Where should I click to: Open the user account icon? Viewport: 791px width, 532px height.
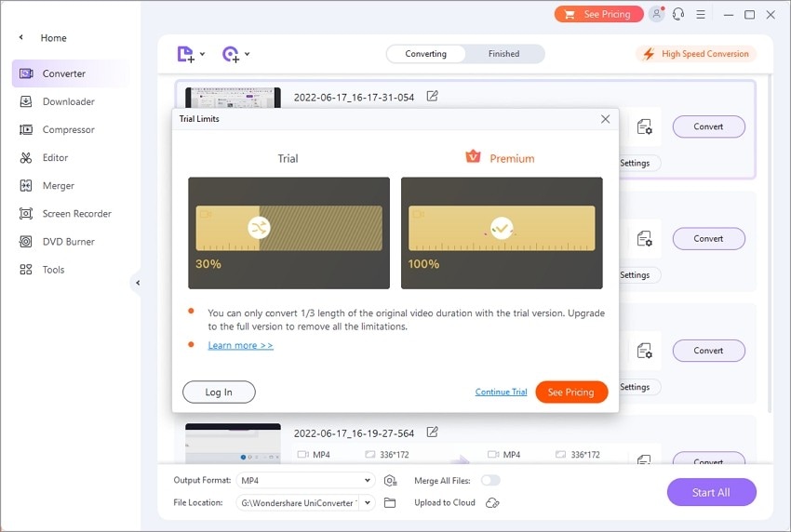(x=656, y=14)
